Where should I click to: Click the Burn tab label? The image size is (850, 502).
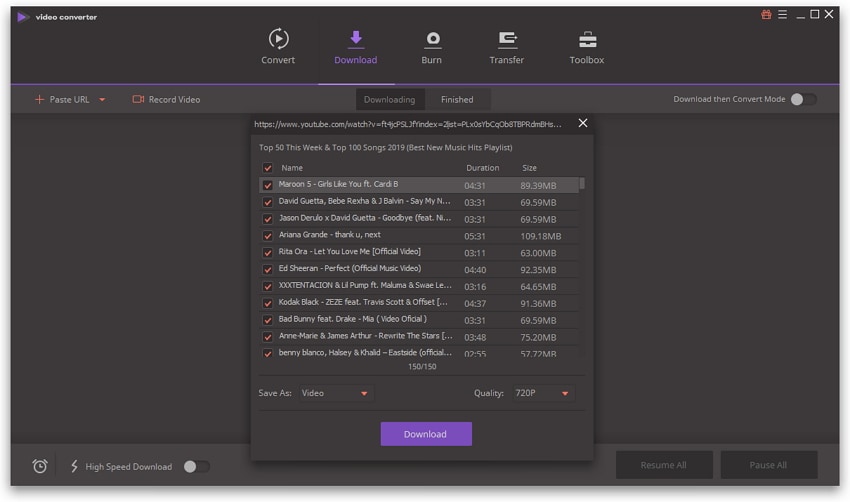tap(432, 60)
